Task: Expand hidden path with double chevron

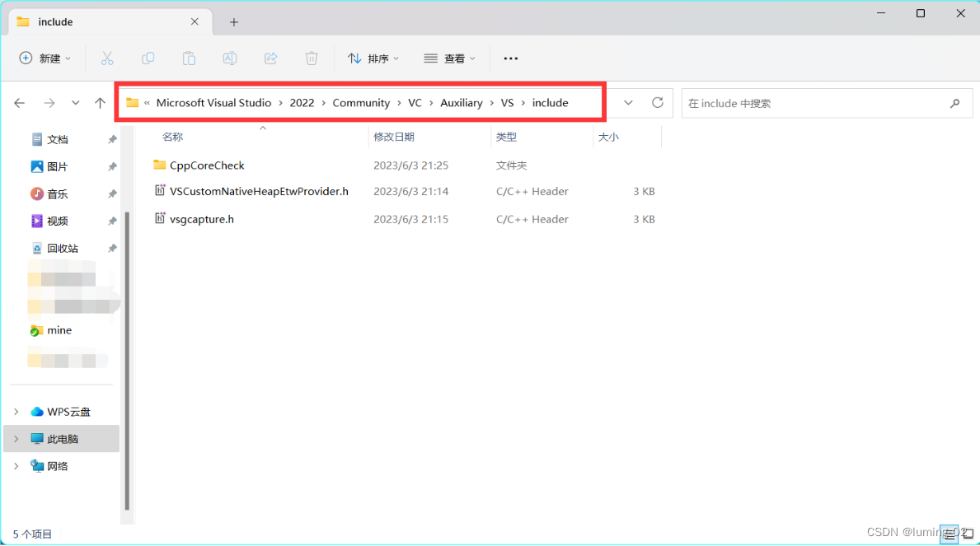Action: (x=147, y=103)
